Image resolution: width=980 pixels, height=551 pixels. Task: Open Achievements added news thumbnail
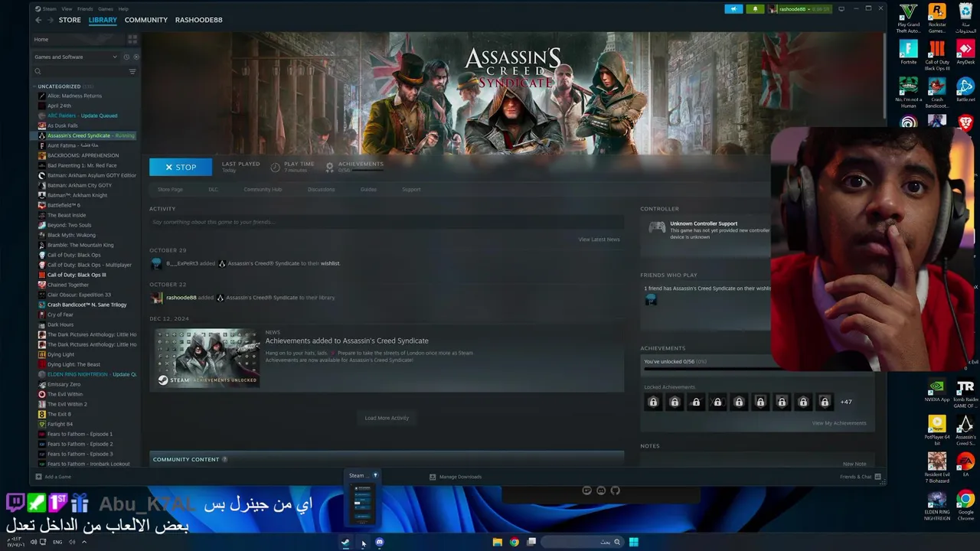pos(207,358)
